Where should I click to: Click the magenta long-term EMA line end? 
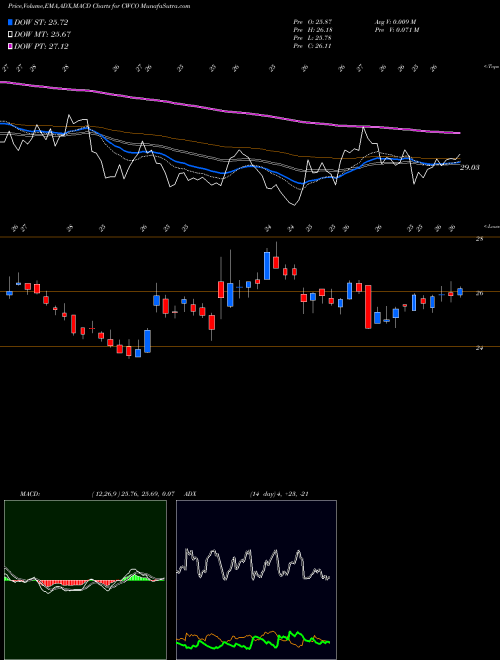point(458,133)
